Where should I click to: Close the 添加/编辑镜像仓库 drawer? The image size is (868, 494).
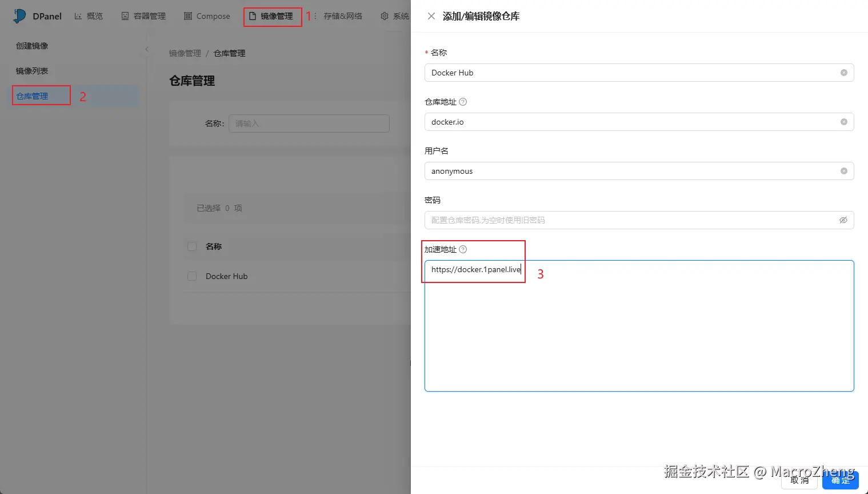click(x=431, y=16)
